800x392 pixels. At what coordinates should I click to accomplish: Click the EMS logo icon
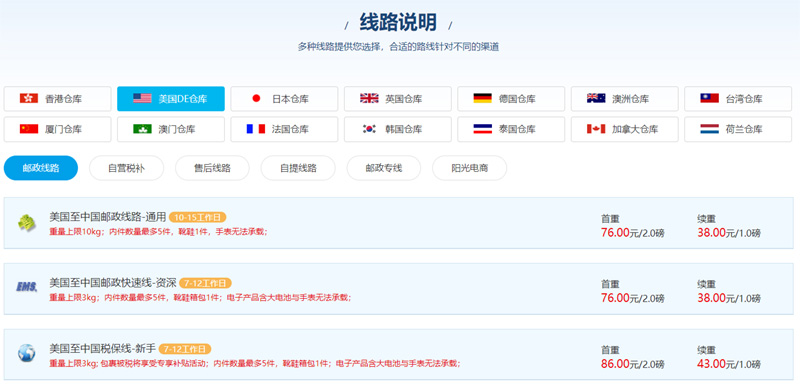[x=27, y=287]
